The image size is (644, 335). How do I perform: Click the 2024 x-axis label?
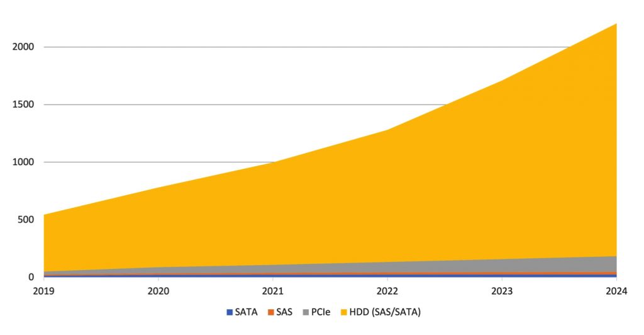coord(616,291)
